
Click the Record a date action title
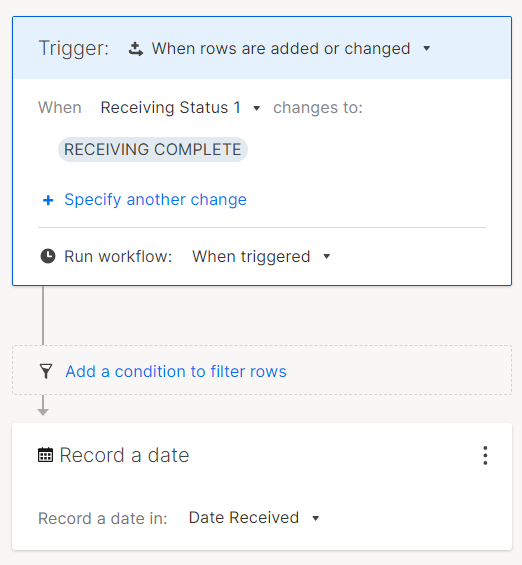pyautogui.click(x=124, y=455)
